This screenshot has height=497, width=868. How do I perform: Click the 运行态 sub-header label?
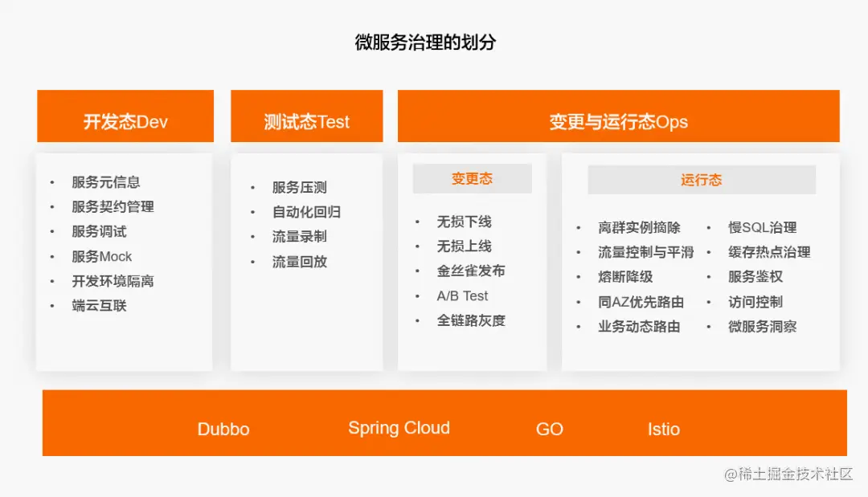click(x=702, y=180)
